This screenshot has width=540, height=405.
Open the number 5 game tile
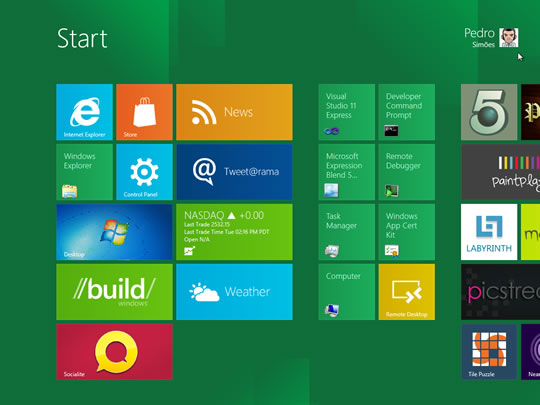click(x=489, y=112)
